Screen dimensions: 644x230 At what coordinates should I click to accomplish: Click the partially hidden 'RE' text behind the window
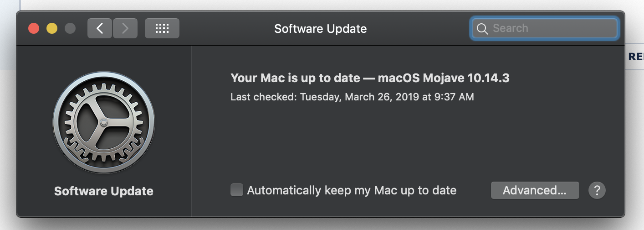coord(636,57)
